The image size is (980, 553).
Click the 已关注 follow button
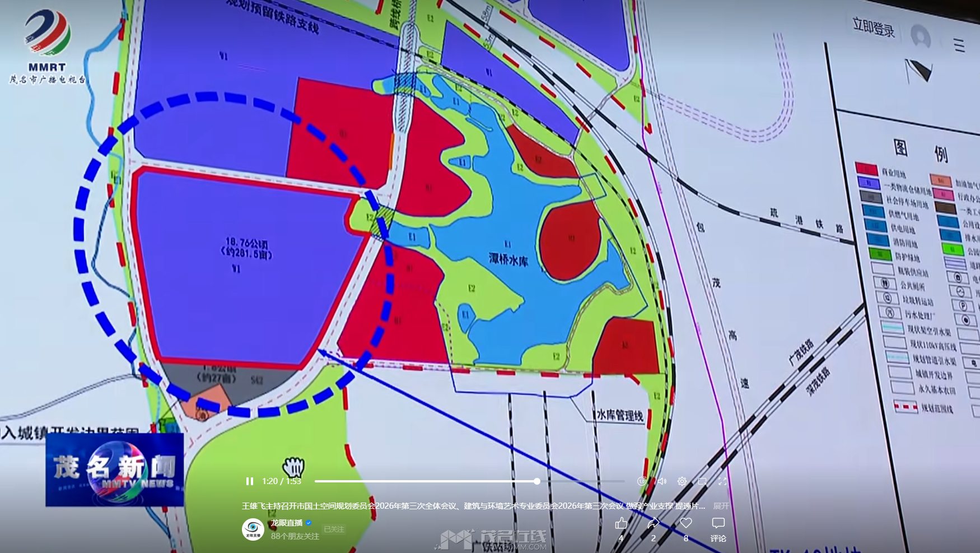[334, 529]
